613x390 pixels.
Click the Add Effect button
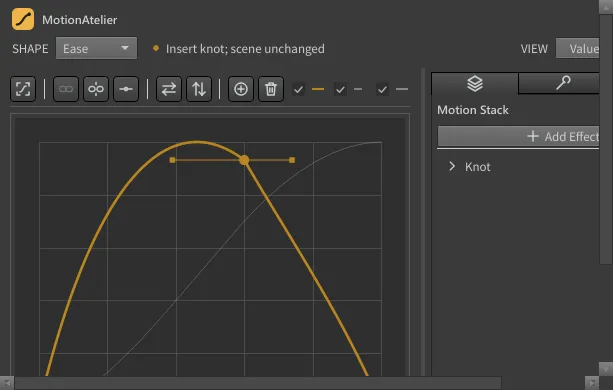[518, 136]
